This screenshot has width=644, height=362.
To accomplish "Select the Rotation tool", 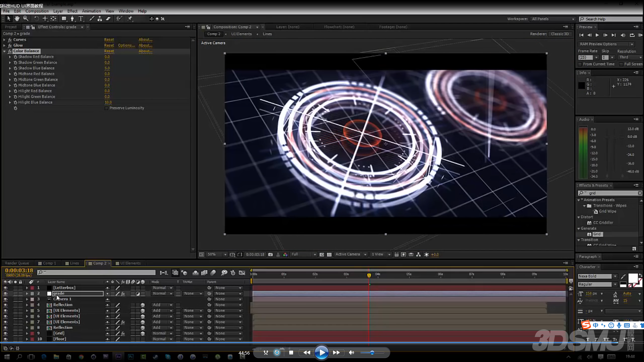I will (x=36, y=19).
